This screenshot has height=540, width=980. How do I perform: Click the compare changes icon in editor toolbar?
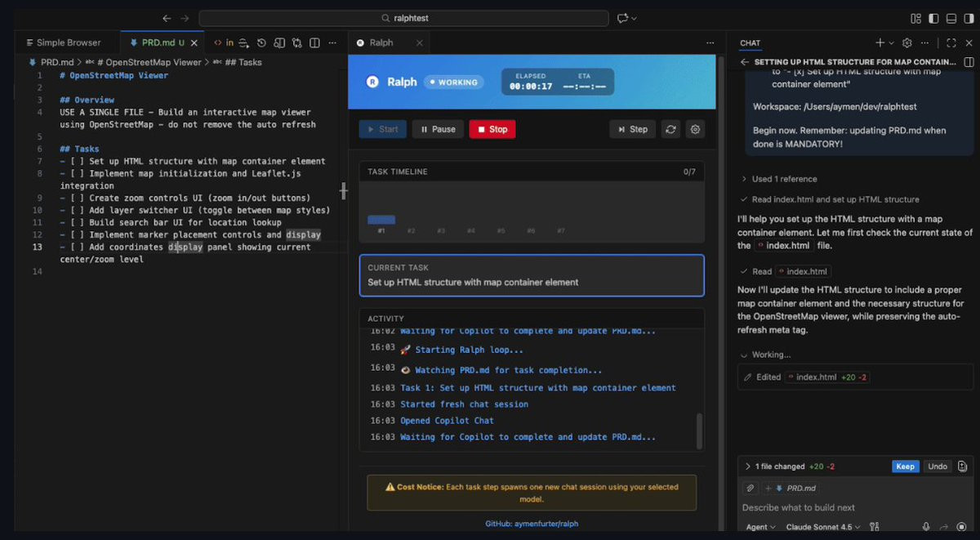[x=297, y=42]
